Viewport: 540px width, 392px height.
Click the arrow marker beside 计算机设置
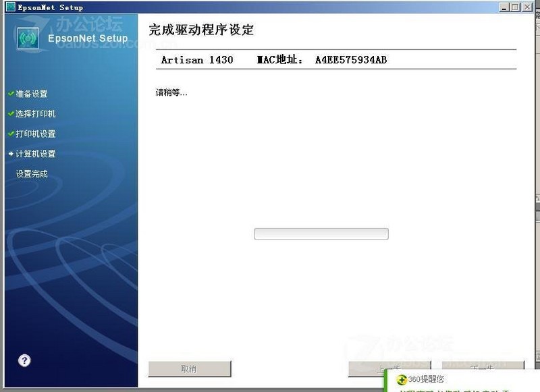tap(11, 154)
